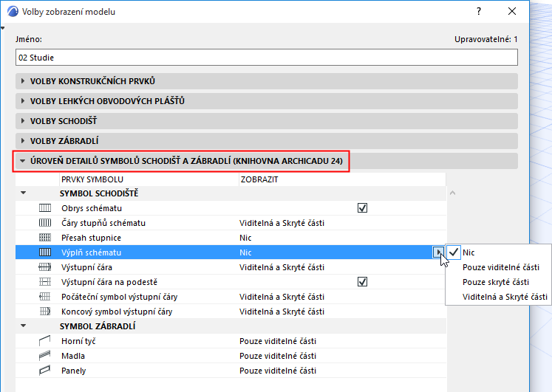Expand VOLBY LEHKÝCH OBVODOVÝCH PLÁŠŤŮ section
This screenshot has width=552, height=392.
[267, 101]
